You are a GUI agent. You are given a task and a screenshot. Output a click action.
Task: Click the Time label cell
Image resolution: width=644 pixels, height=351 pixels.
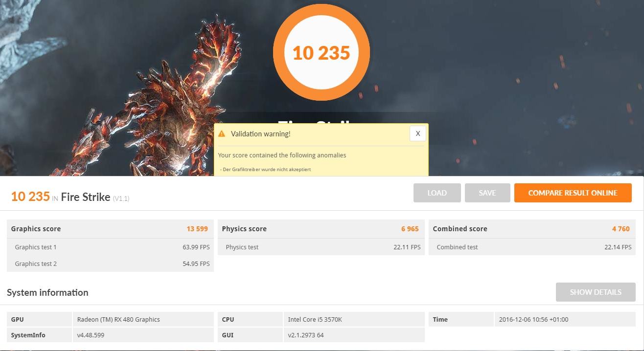(x=461, y=320)
